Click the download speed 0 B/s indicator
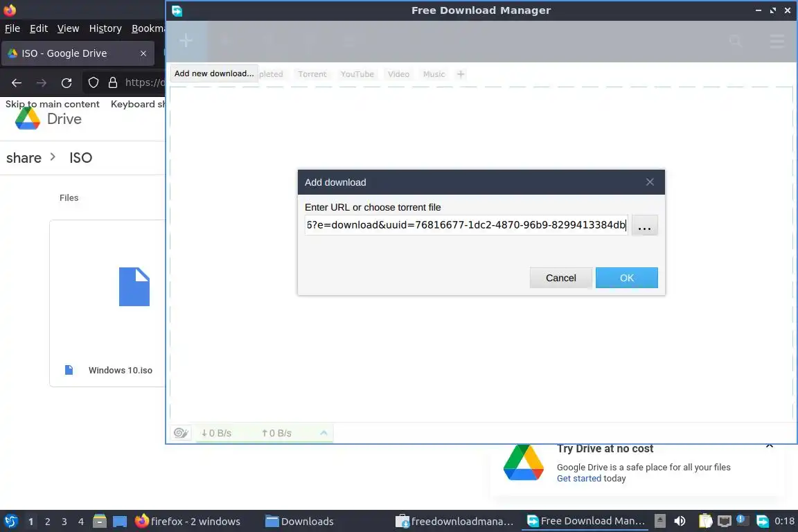This screenshot has height=532, width=798. point(216,433)
